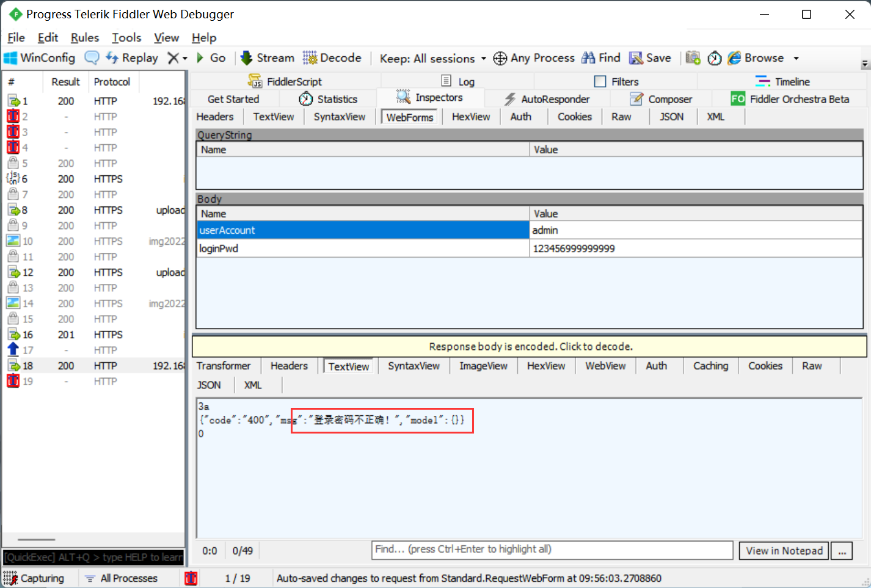Toggle the Decode toolbar option
This screenshot has width=871, height=588.
pyautogui.click(x=332, y=58)
